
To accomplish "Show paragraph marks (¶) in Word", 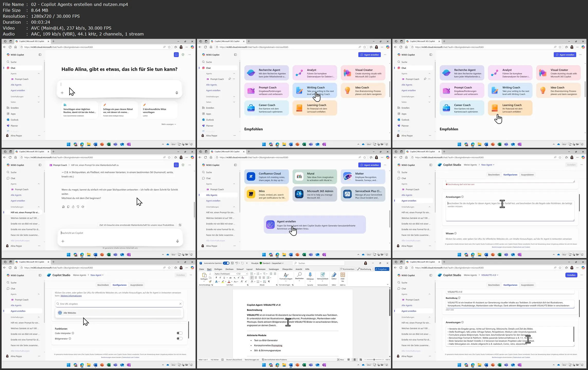I will tap(269, 282).
